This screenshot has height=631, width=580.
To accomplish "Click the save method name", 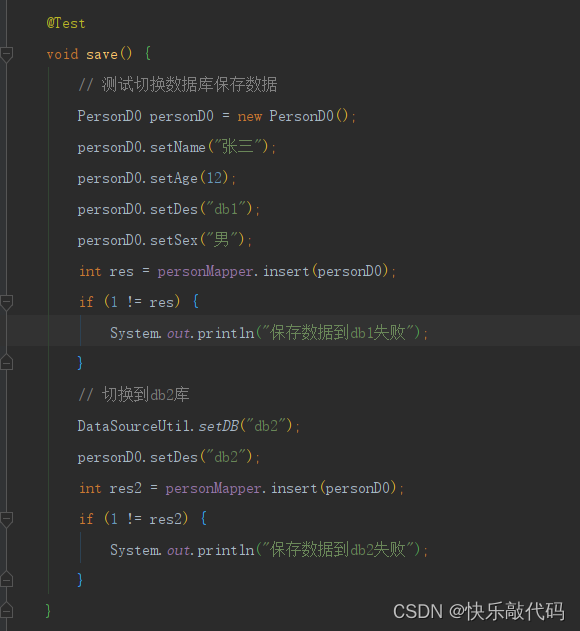I will point(102,54).
